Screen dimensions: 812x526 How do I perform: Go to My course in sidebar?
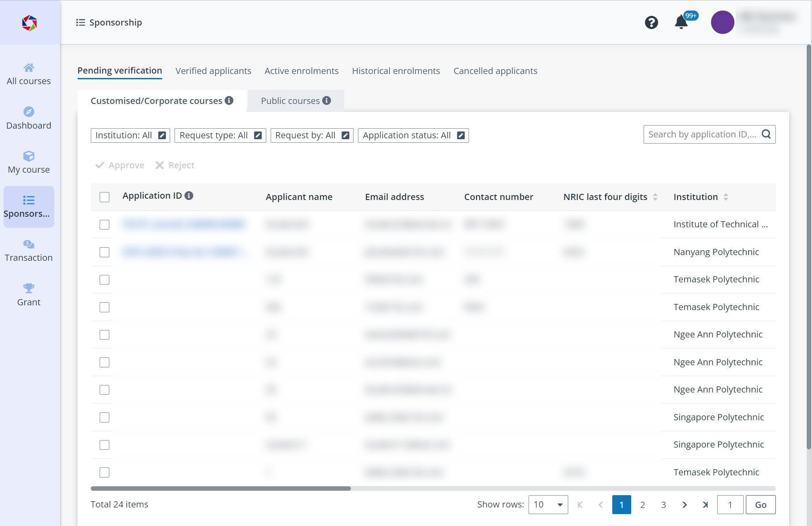click(29, 163)
